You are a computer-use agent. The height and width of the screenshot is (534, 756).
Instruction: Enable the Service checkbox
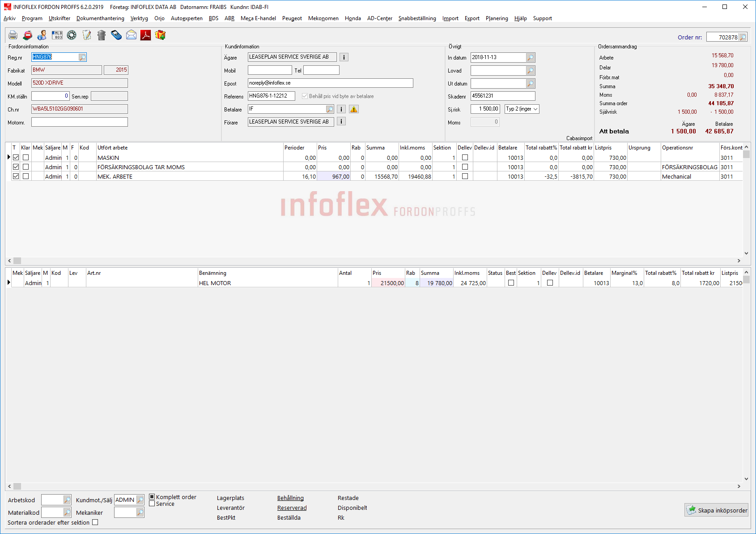pyautogui.click(x=152, y=504)
